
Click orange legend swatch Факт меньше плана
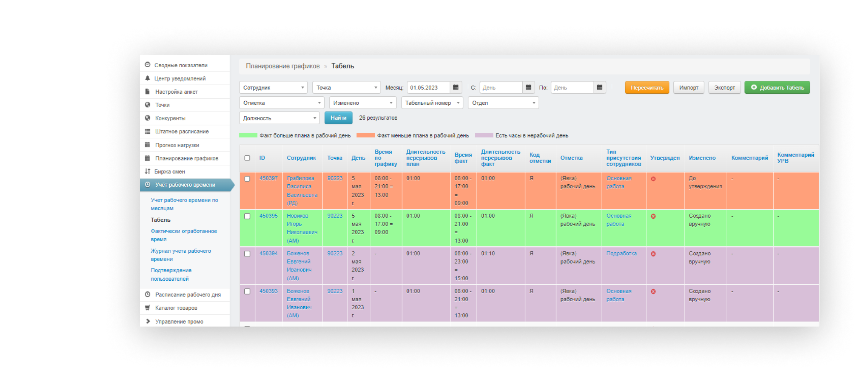click(366, 135)
